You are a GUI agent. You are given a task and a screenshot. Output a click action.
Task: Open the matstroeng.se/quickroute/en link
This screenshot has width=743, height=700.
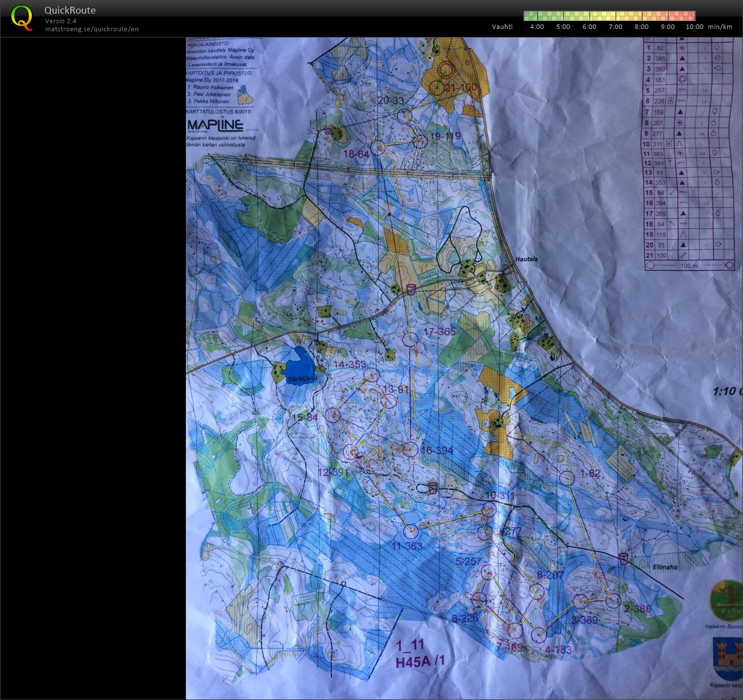coord(92,29)
